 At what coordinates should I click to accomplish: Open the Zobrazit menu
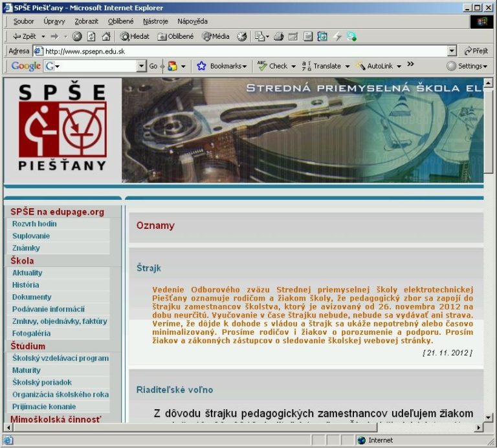point(86,21)
